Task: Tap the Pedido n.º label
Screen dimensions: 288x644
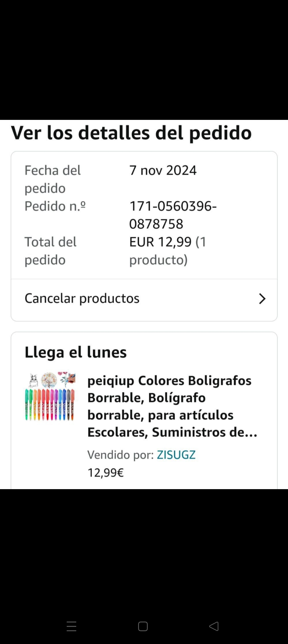Action: tap(55, 206)
